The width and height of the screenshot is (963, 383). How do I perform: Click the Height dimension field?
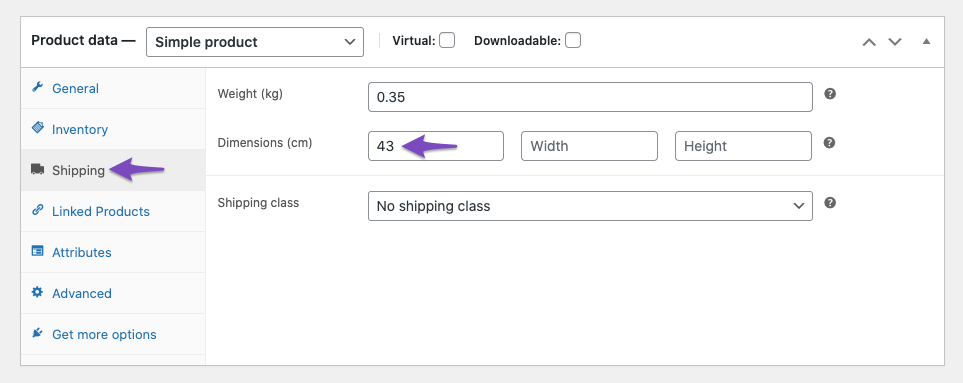click(x=743, y=146)
